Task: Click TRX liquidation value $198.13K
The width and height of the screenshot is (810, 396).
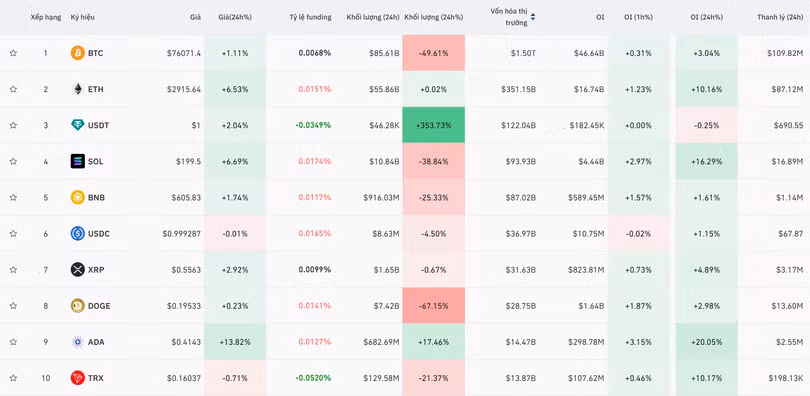Action: 786,378
